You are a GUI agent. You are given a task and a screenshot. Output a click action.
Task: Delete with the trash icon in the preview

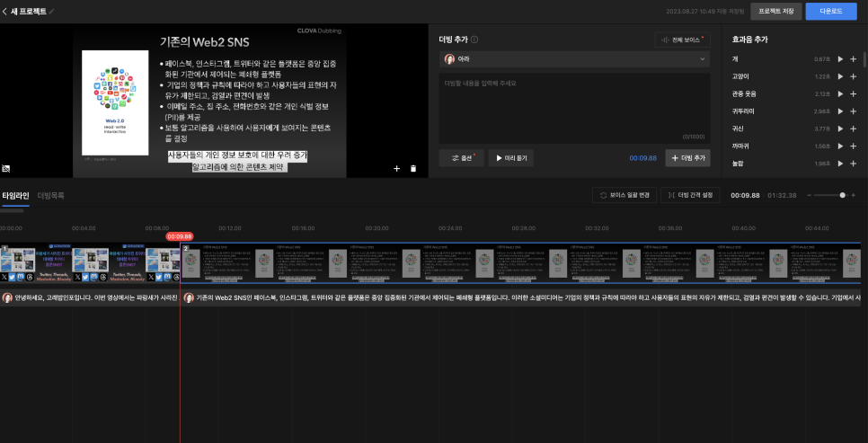(413, 168)
